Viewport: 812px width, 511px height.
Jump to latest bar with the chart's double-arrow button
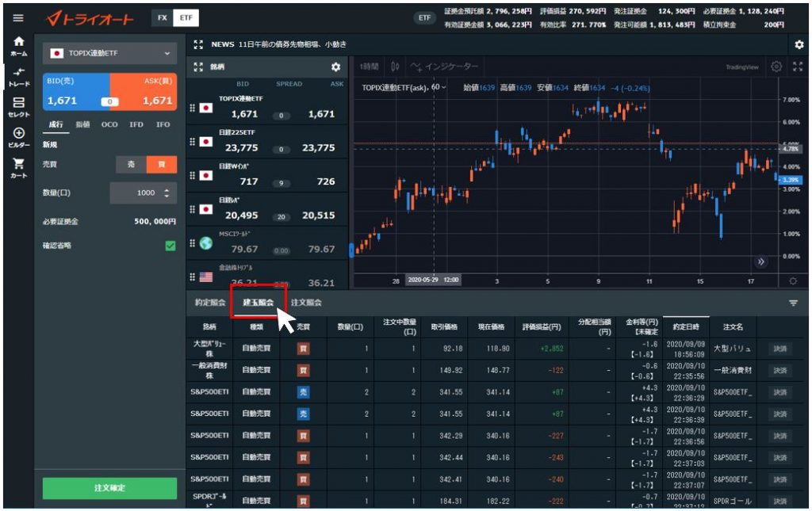click(x=760, y=261)
